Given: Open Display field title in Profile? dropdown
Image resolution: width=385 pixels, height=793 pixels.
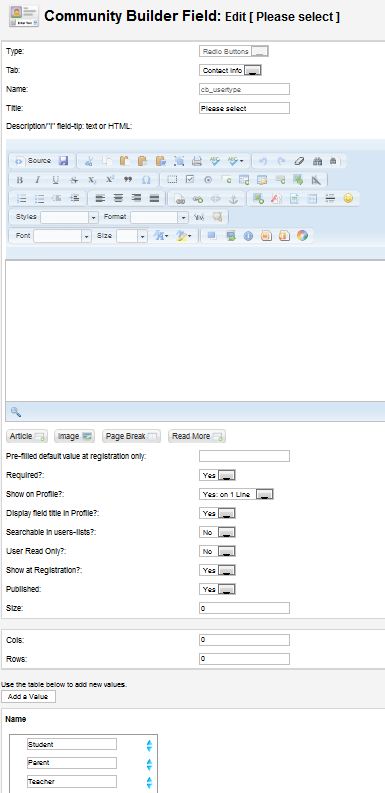Looking at the screenshot, I should coord(218,513).
